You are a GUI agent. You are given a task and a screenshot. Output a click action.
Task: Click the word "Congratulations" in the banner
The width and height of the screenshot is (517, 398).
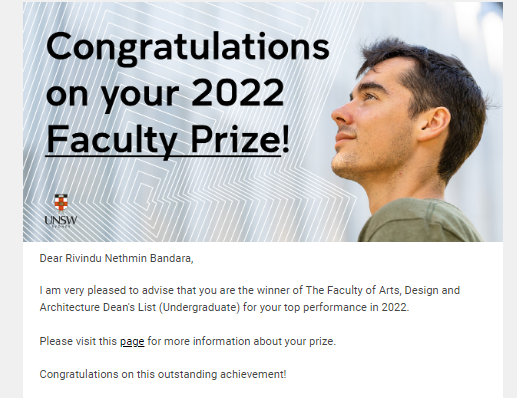[x=188, y=47]
